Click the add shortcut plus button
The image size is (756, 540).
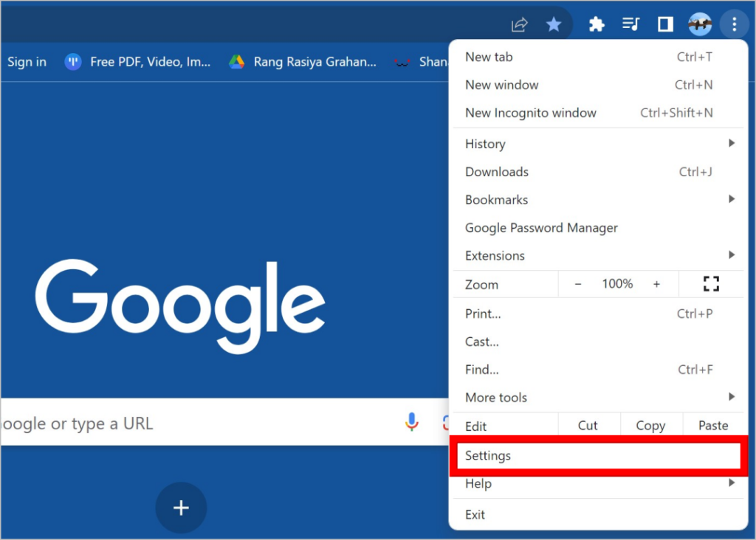[181, 508]
